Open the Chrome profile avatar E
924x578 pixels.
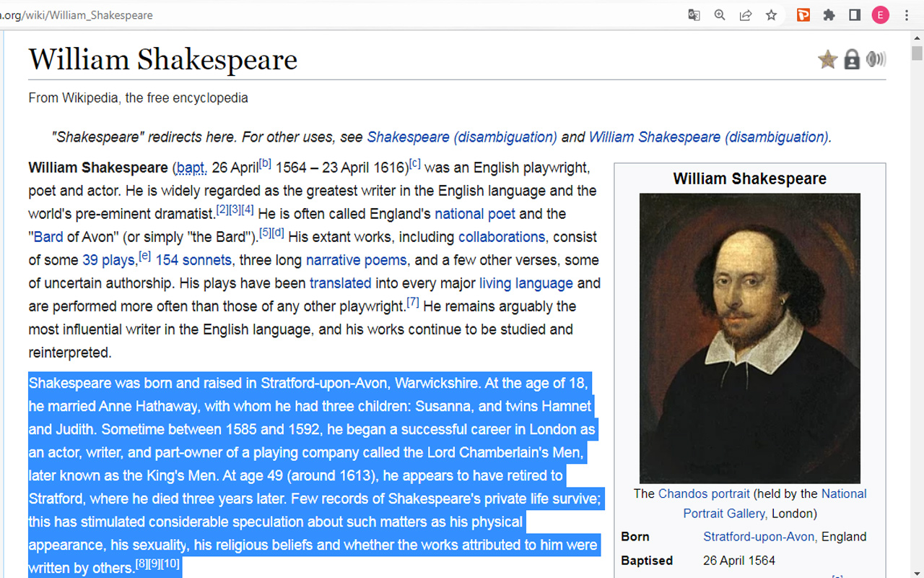880,14
